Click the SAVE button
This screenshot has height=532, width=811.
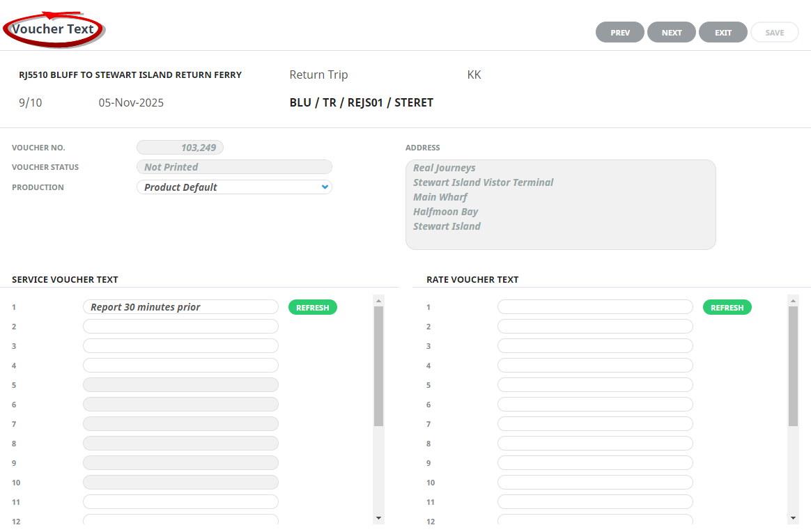[774, 33]
